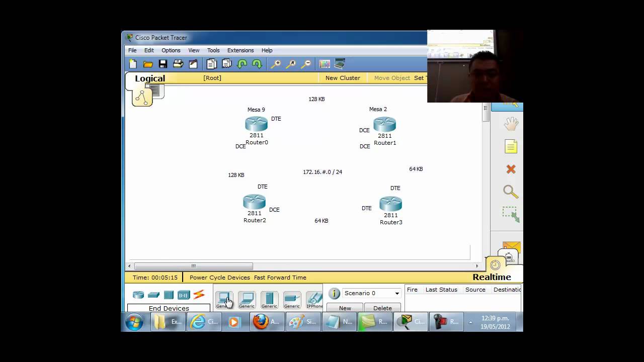Undo the last action with the green arrow
The height and width of the screenshot is (362, 644).
(242, 64)
